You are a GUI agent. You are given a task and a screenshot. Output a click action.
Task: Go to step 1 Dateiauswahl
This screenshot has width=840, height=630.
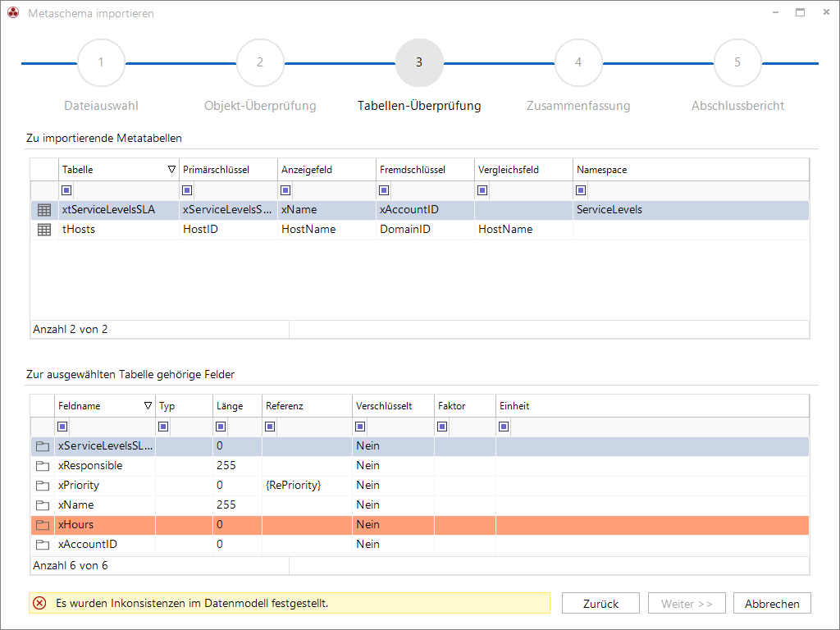click(x=101, y=62)
